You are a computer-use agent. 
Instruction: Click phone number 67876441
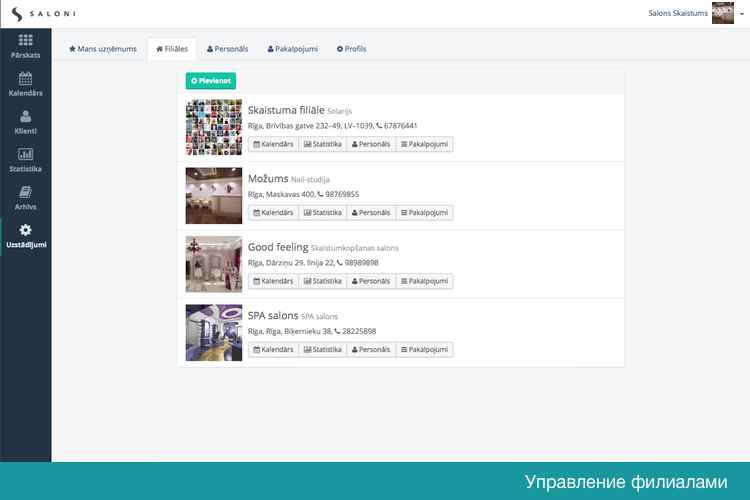(x=400, y=126)
